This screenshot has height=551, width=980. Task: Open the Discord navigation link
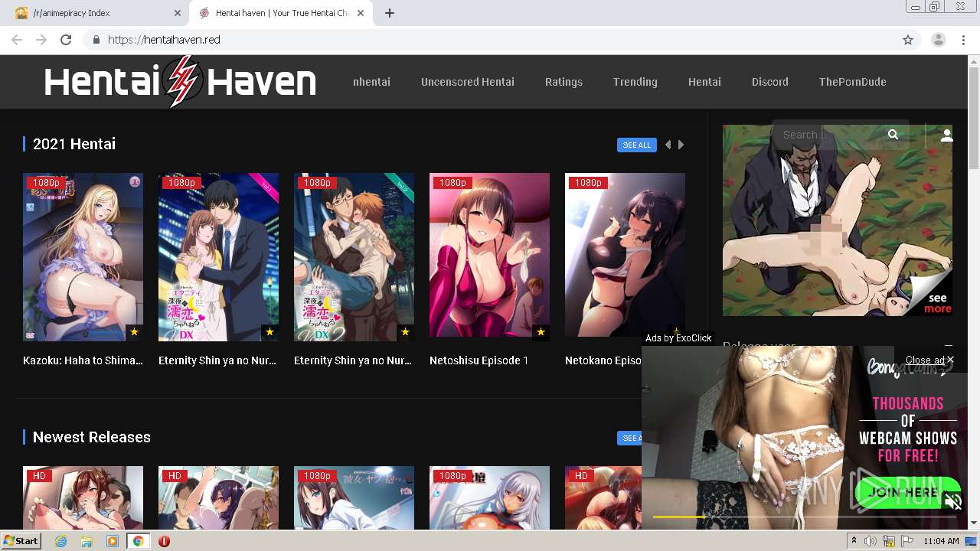pyautogui.click(x=769, y=82)
